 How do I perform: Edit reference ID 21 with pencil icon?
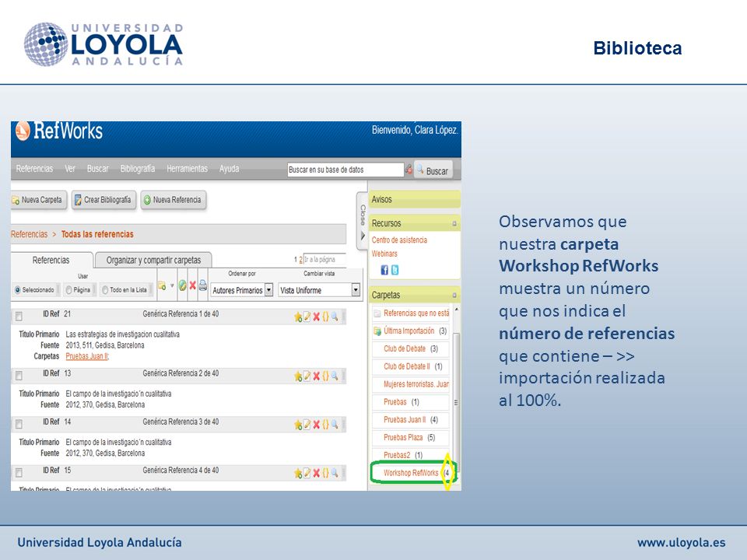pos(307,317)
